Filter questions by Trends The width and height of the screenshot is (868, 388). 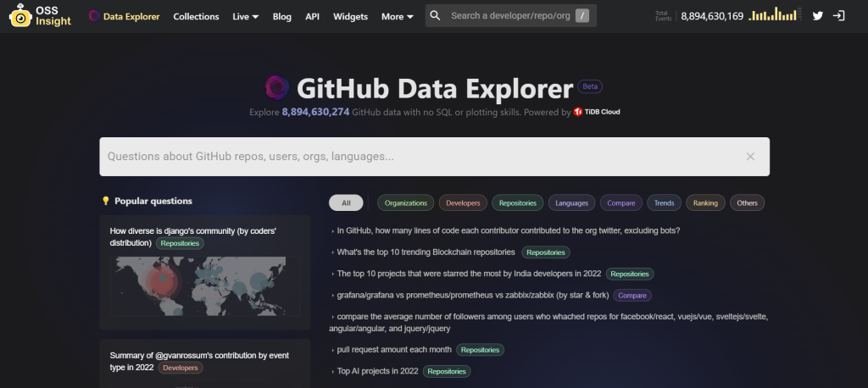[x=664, y=203]
